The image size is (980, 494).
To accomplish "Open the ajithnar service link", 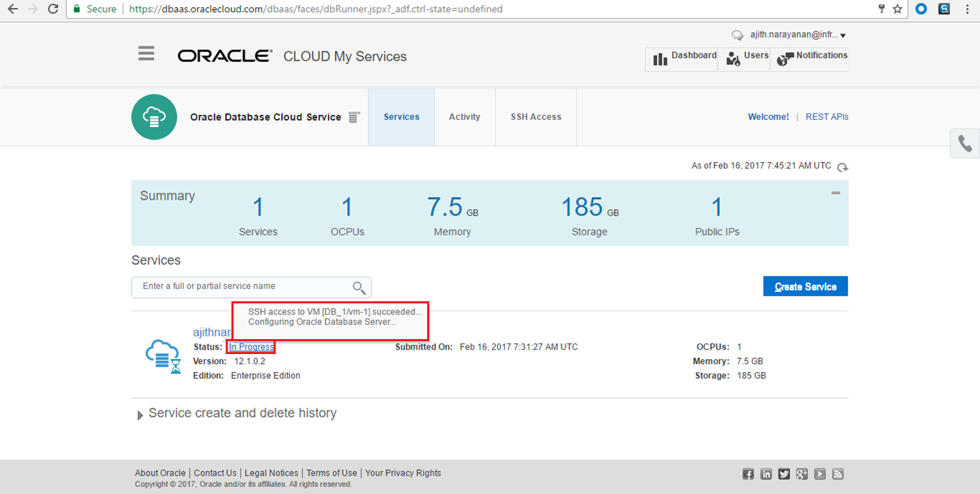I will [212, 333].
